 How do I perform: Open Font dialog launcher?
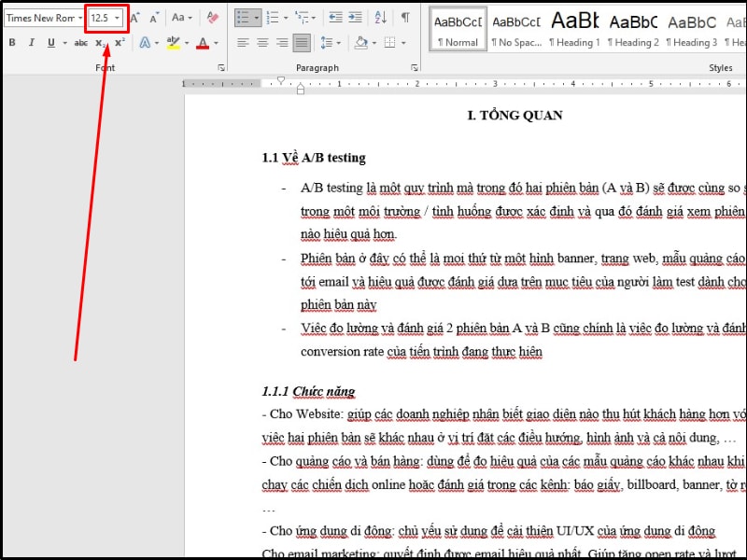[x=221, y=67]
